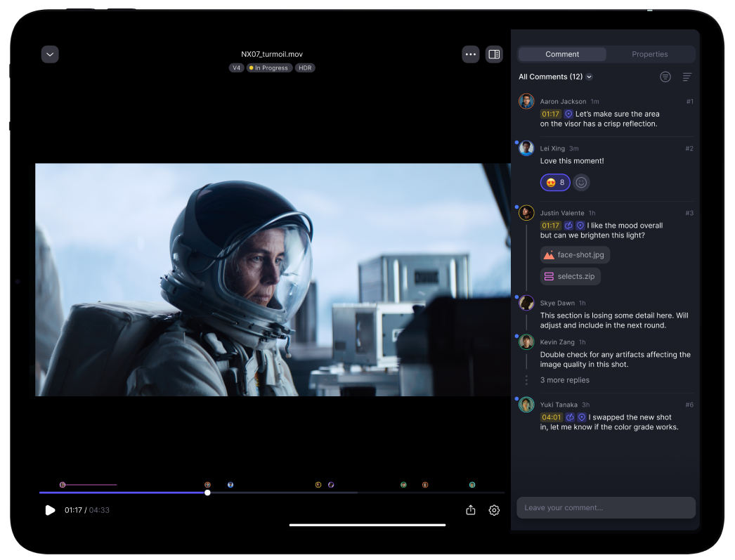Select the comment marker directly above the playhead
This screenshot has width=735, height=560.
coord(208,485)
